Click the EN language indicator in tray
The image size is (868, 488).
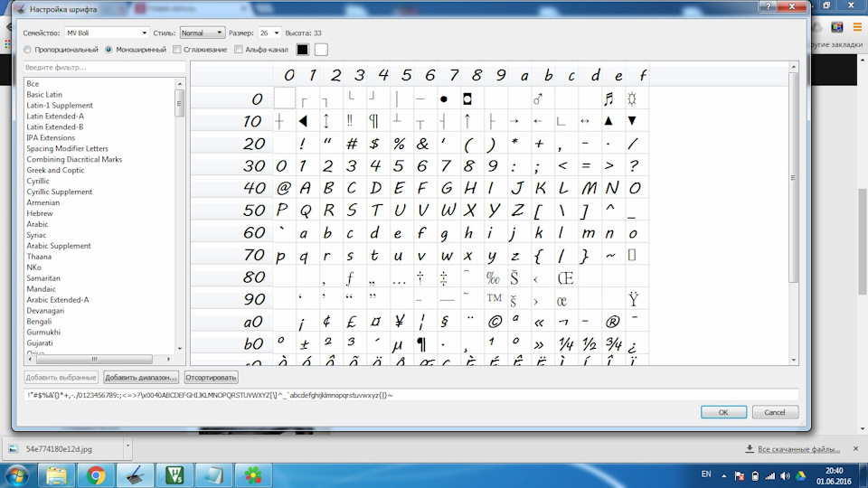(706, 474)
